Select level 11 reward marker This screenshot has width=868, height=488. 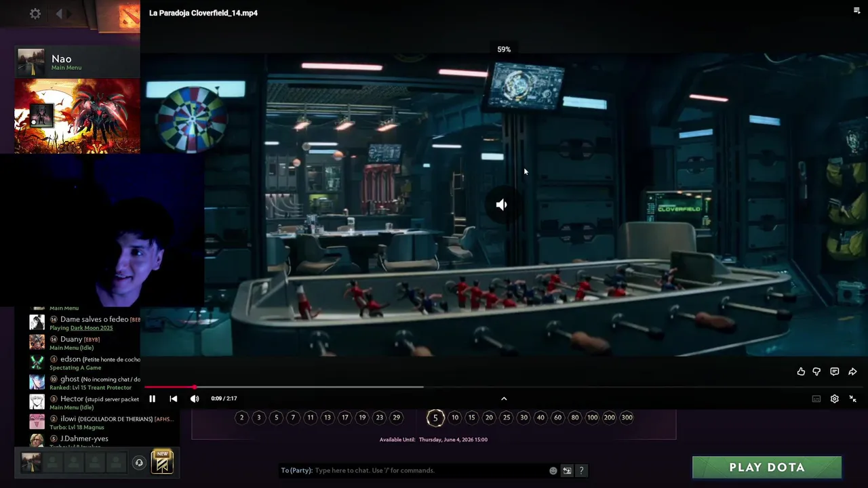[x=311, y=418]
